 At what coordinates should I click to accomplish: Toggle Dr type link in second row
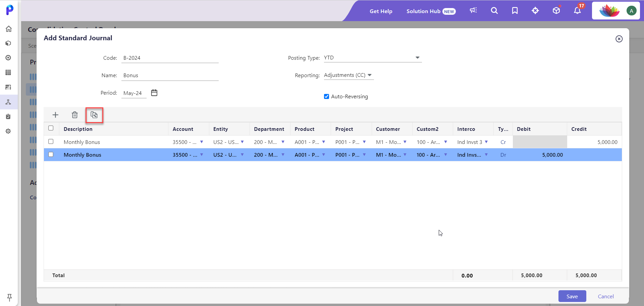(x=503, y=155)
